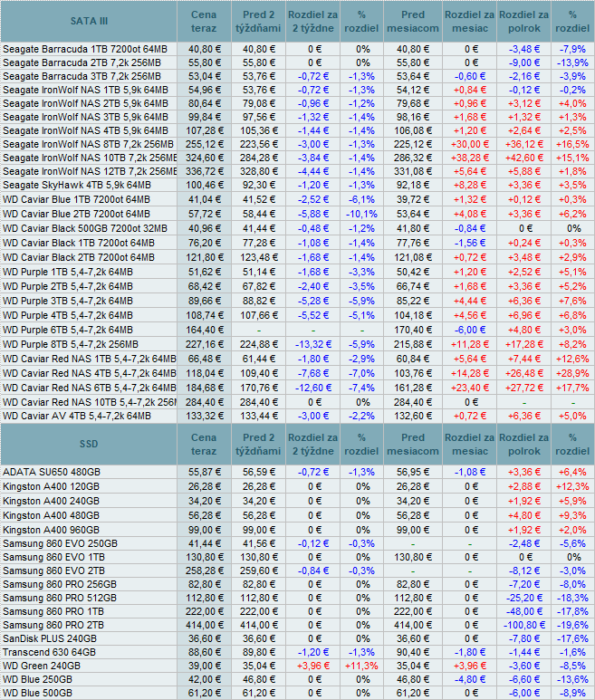Select Samsung 860 PRO 512GB row name
The height and width of the screenshot is (700, 595).
tap(60, 599)
